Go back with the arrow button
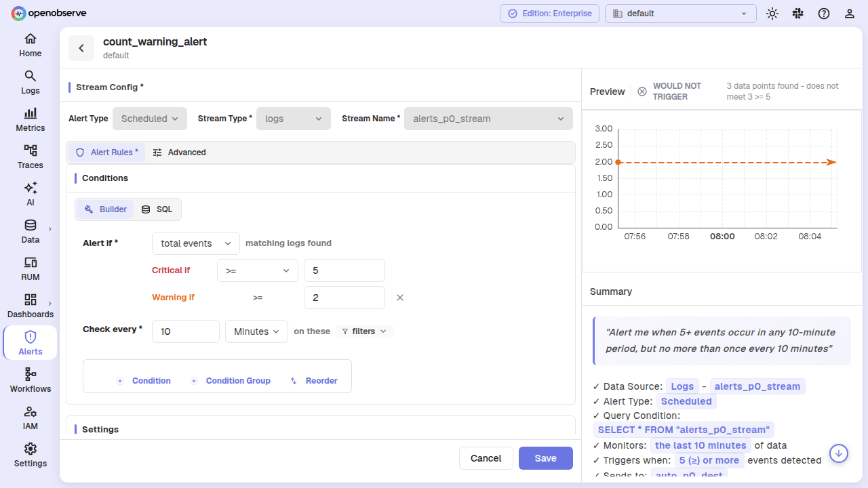 click(81, 48)
